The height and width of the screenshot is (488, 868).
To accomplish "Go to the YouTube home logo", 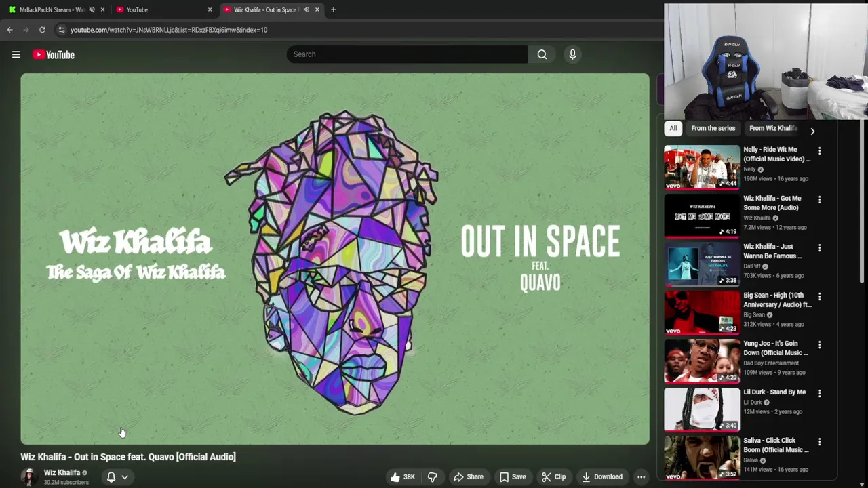I will pyautogui.click(x=54, y=54).
